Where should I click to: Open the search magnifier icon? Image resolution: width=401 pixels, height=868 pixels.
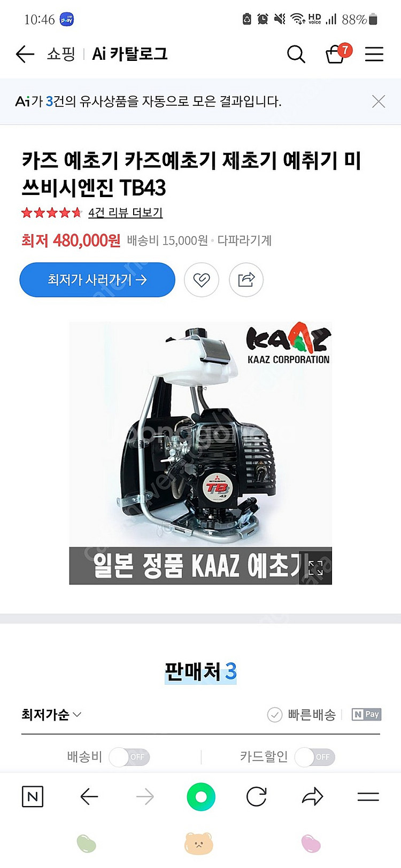point(296,54)
